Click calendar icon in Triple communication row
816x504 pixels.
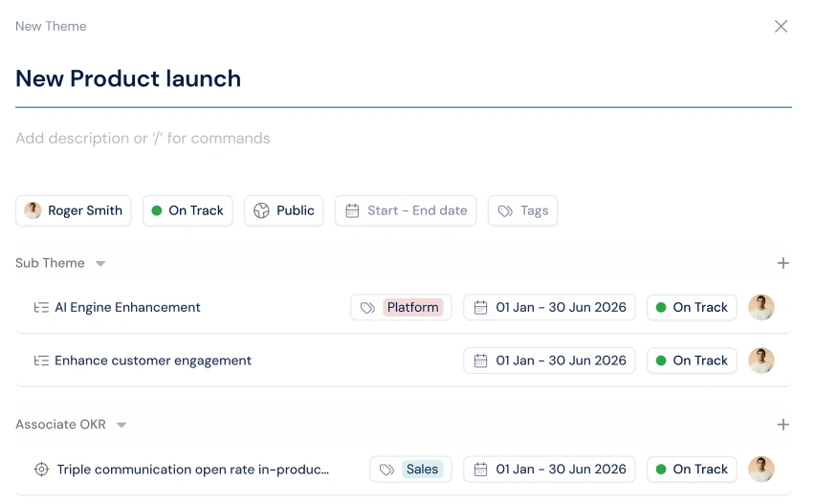[480, 470]
